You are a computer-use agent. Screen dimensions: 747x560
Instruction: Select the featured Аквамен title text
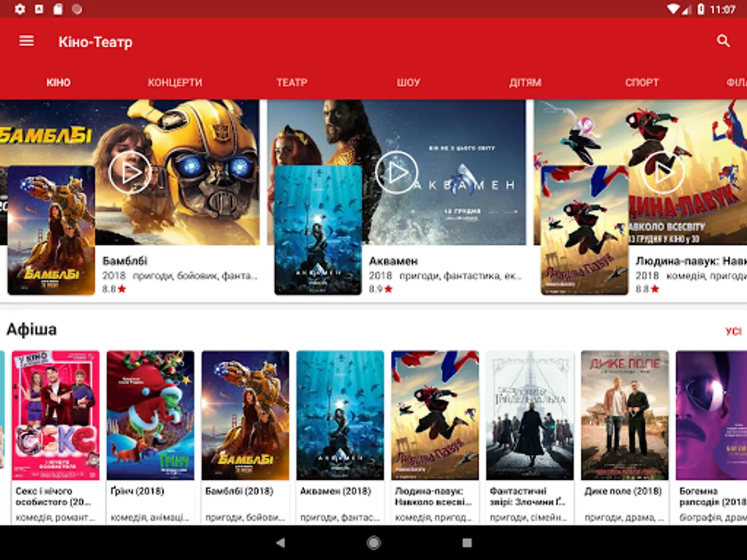click(x=393, y=261)
